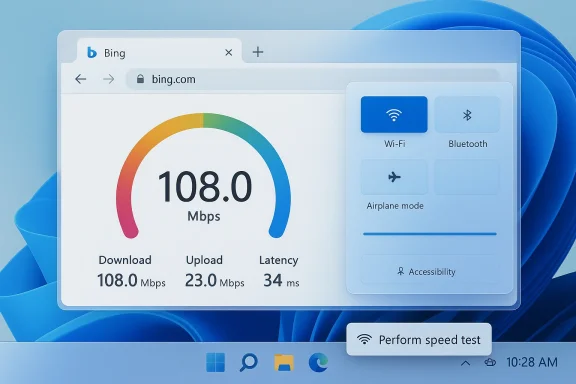
Task: Expand hidden system tray icons
Action: (465, 363)
